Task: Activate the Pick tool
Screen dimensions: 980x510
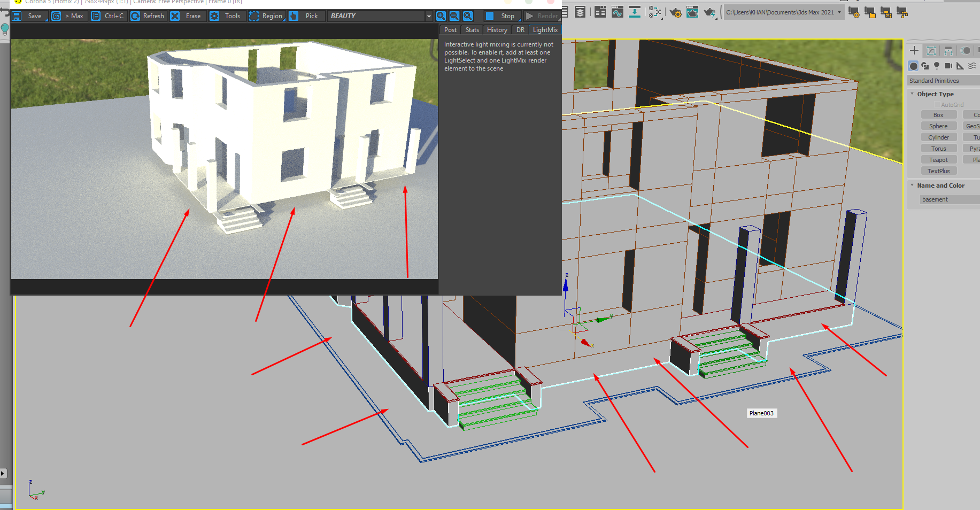Action: 305,16
